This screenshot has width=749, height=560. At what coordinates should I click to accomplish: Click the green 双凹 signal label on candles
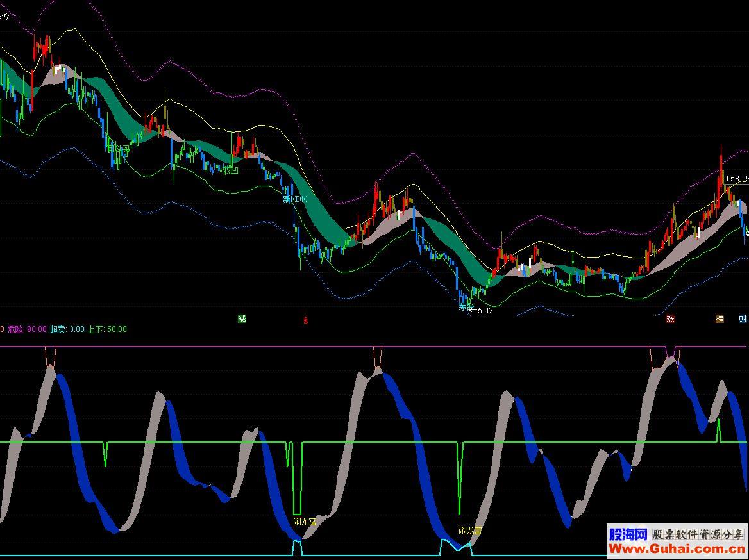(x=231, y=170)
